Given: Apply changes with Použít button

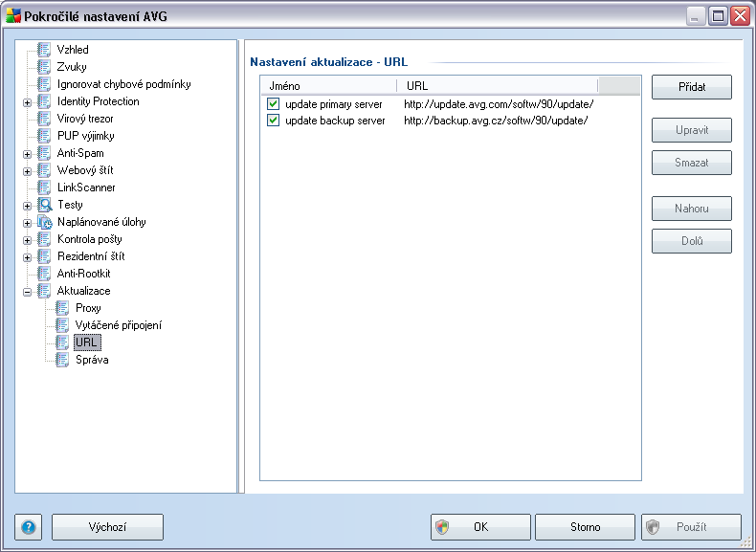Looking at the screenshot, I should coord(691,527).
